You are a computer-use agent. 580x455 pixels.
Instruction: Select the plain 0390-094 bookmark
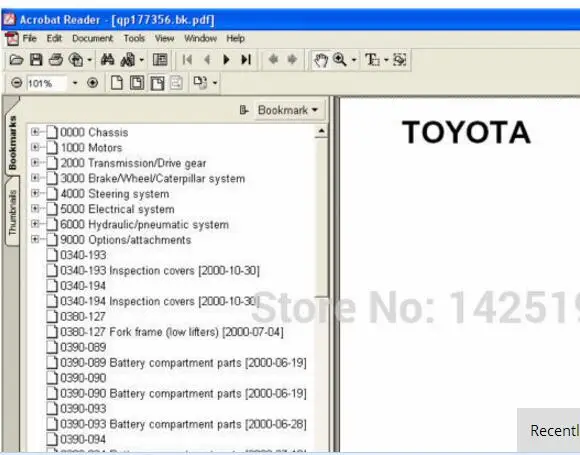tap(83, 439)
